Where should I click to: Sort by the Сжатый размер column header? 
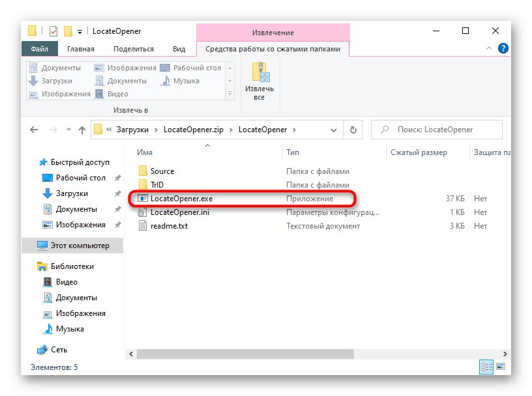point(419,152)
